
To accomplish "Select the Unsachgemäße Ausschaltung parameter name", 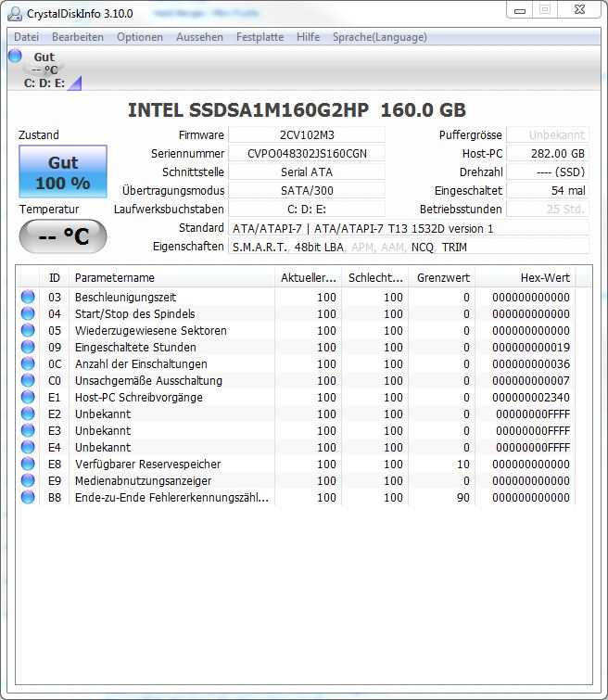I will 148,381.
